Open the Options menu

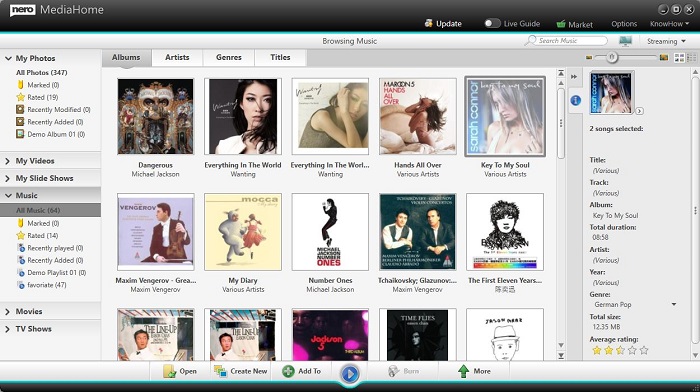(624, 24)
